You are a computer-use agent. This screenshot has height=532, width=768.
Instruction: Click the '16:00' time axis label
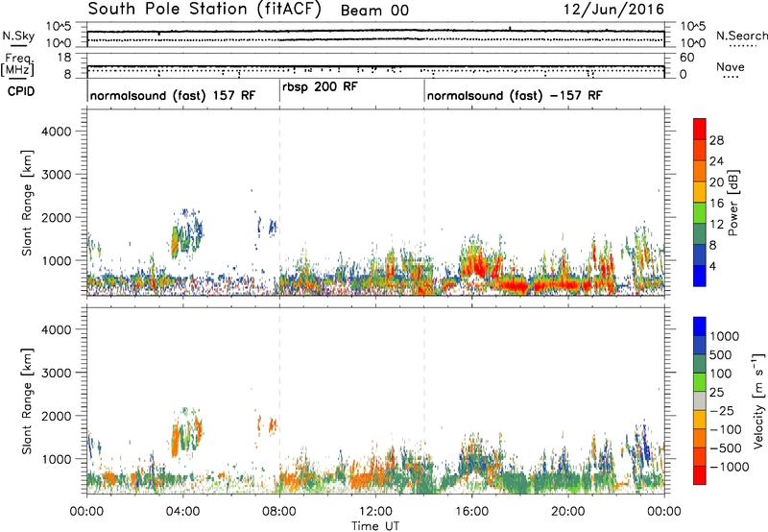[x=471, y=512]
